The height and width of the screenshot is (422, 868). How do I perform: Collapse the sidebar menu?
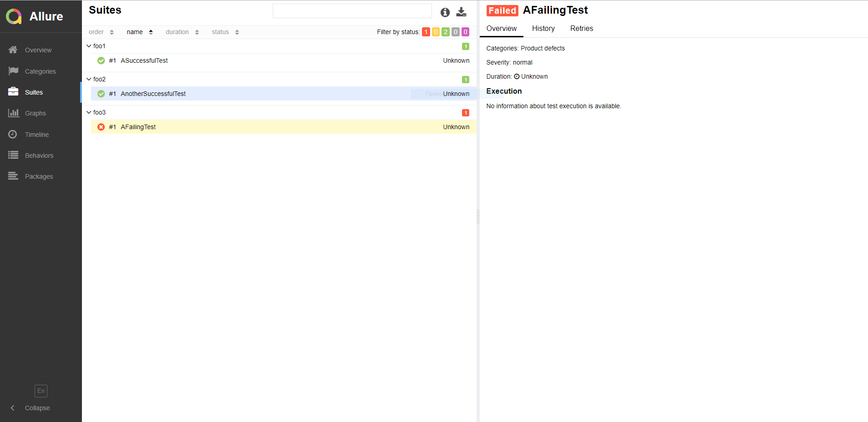[30, 408]
